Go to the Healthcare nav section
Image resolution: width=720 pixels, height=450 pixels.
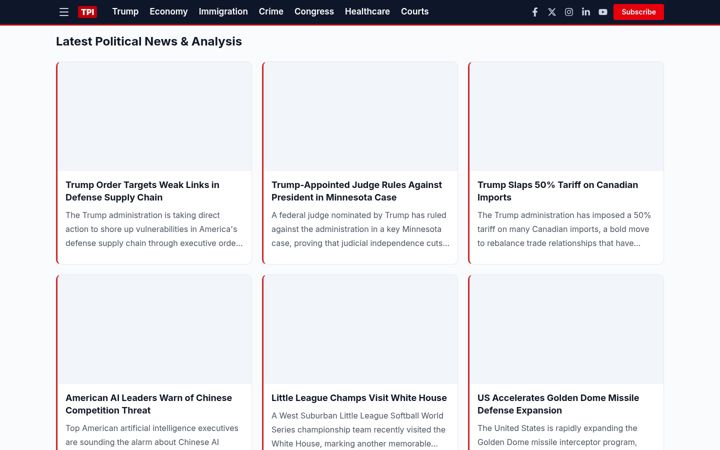(x=367, y=11)
